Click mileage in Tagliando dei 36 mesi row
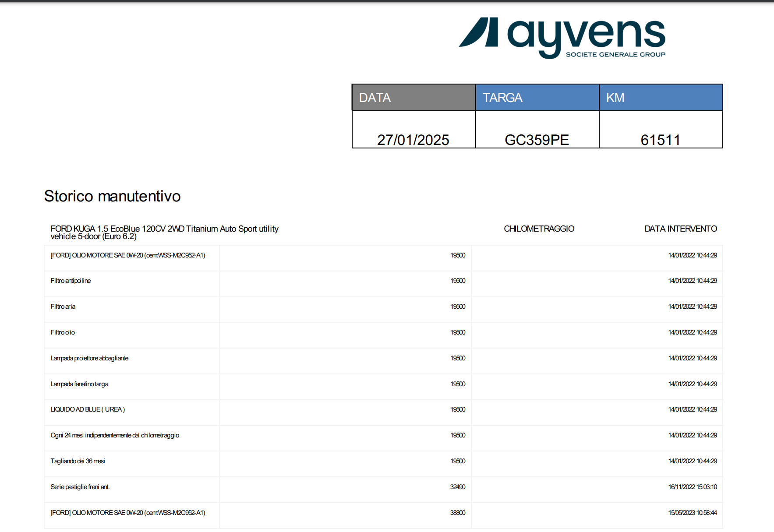Screen dimensions: 774x532 point(458,461)
